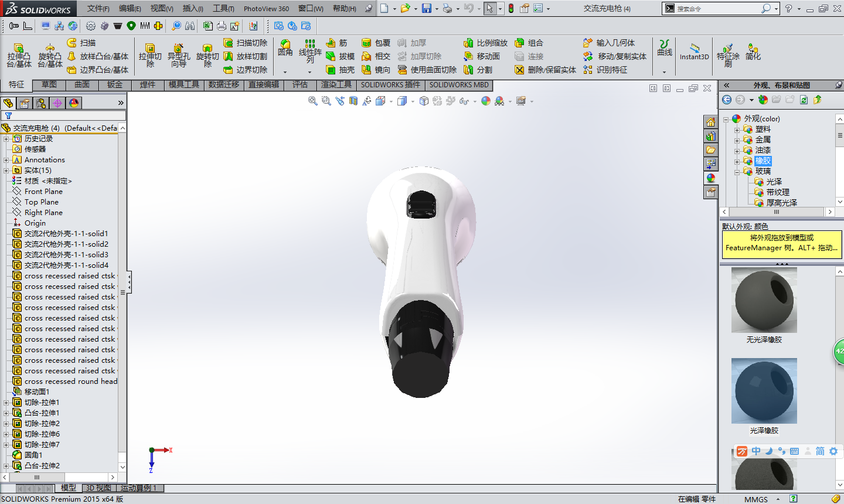Select the Split (分割) tool
Screen dimensions: 844x504
coord(478,70)
